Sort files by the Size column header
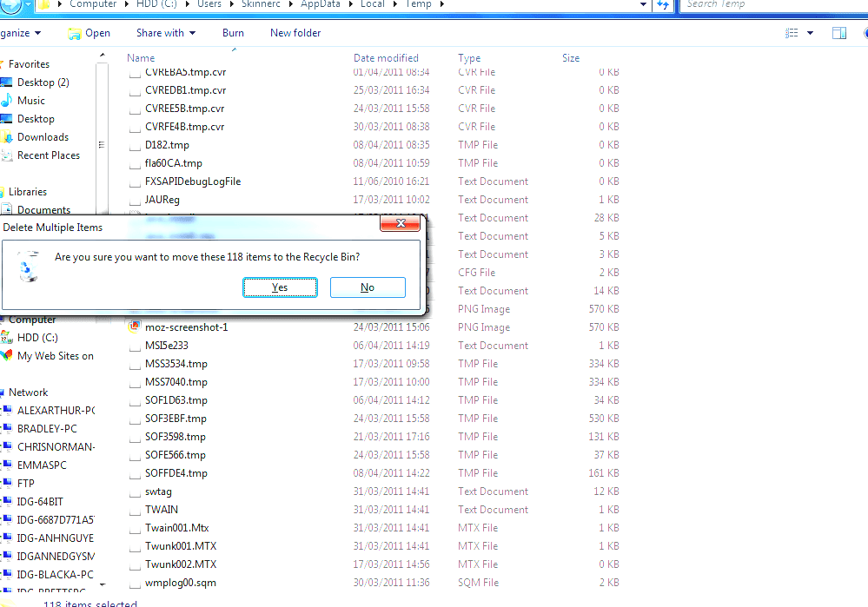The height and width of the screenshot is (607, 868). click(570, 57)
